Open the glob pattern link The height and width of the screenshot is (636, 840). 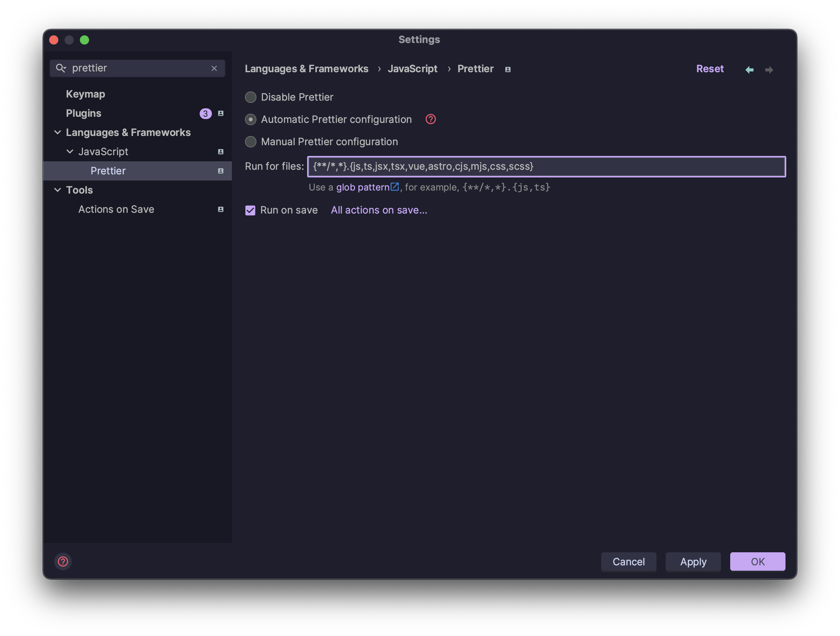[x=362, y=187]
